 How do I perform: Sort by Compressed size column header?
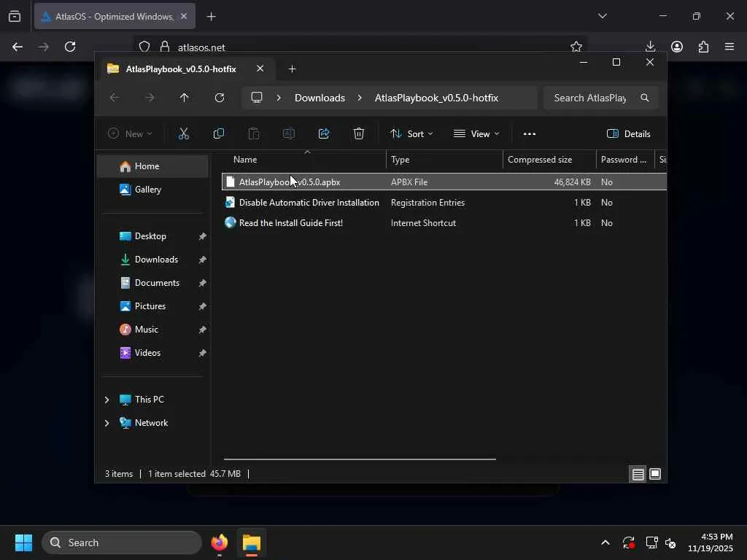click(549, 160)
